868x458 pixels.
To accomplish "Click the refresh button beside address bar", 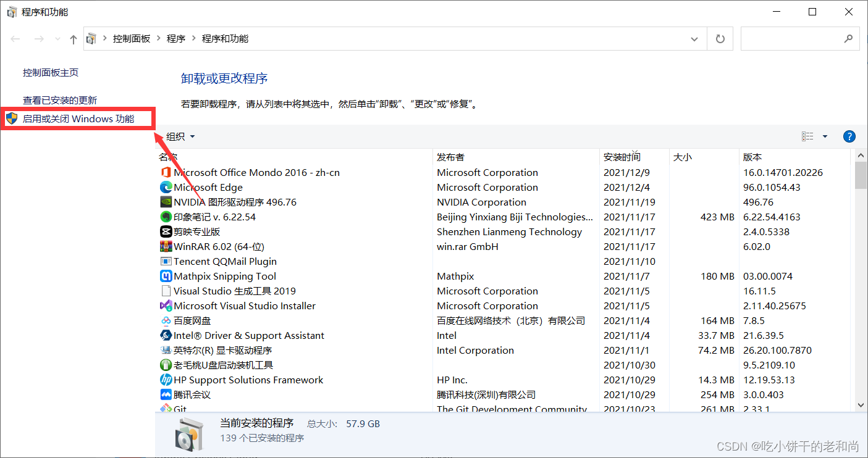I will click(x=720, y=38).
